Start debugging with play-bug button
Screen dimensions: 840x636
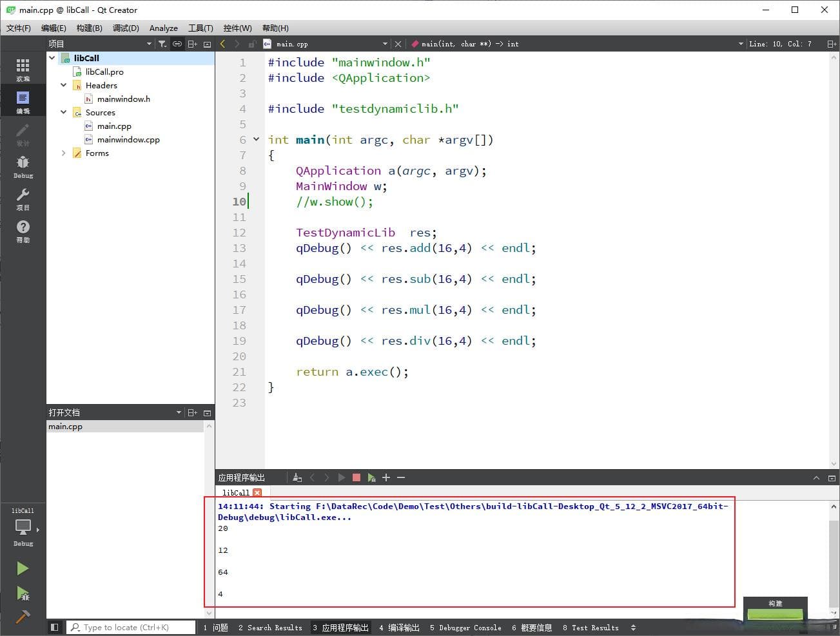(23, 593)
